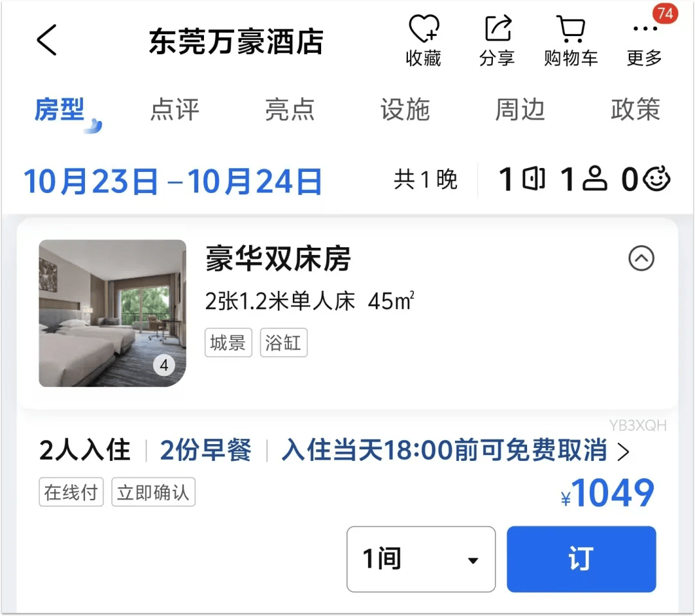Image resolution: width=695 pixels, height=616 pixels.
Task: Switch to the 点评 tab
Action: tap(174, 109)
